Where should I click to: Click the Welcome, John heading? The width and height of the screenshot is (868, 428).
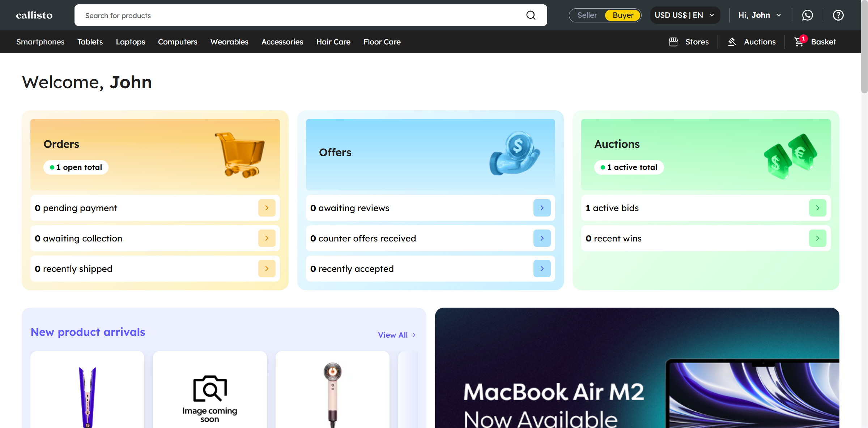coord(87,82)
